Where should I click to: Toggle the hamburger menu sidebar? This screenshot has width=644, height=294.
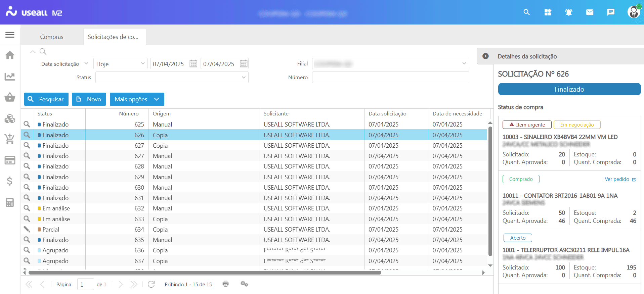point(10,35)
